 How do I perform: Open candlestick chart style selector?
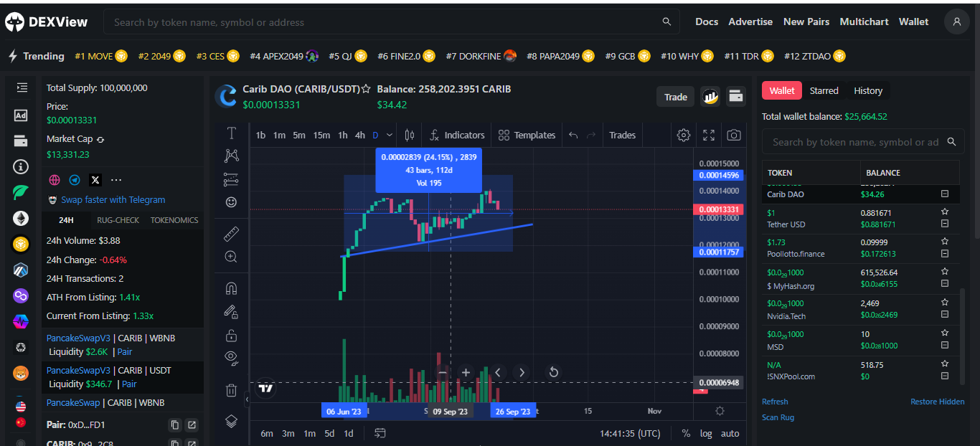(410, 135)
